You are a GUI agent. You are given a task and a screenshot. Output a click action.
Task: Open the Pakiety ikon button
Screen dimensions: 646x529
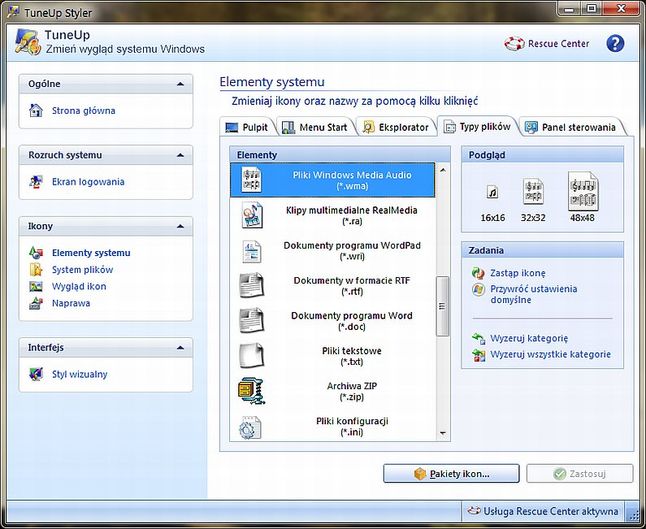tap(451, 474)
